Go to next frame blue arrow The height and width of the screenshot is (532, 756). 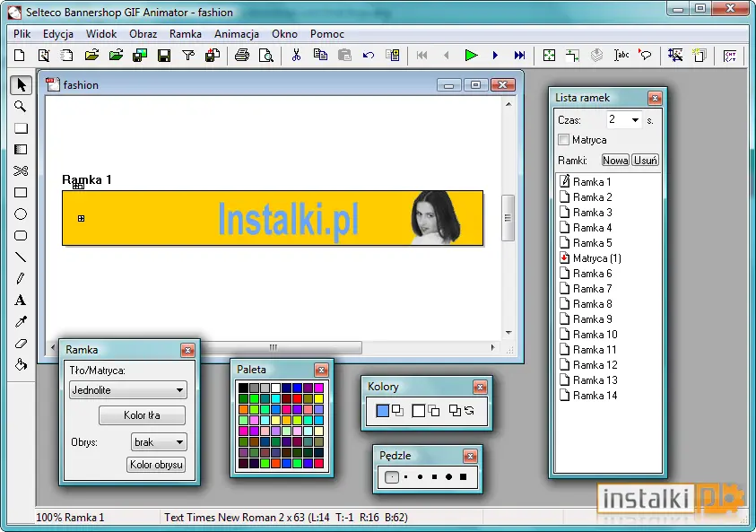coord(495,56)
